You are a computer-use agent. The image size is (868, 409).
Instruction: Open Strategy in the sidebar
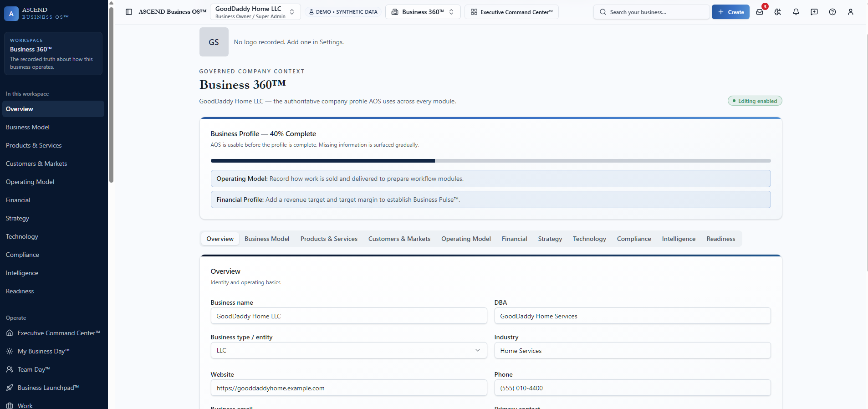click(x=53, y=218)
